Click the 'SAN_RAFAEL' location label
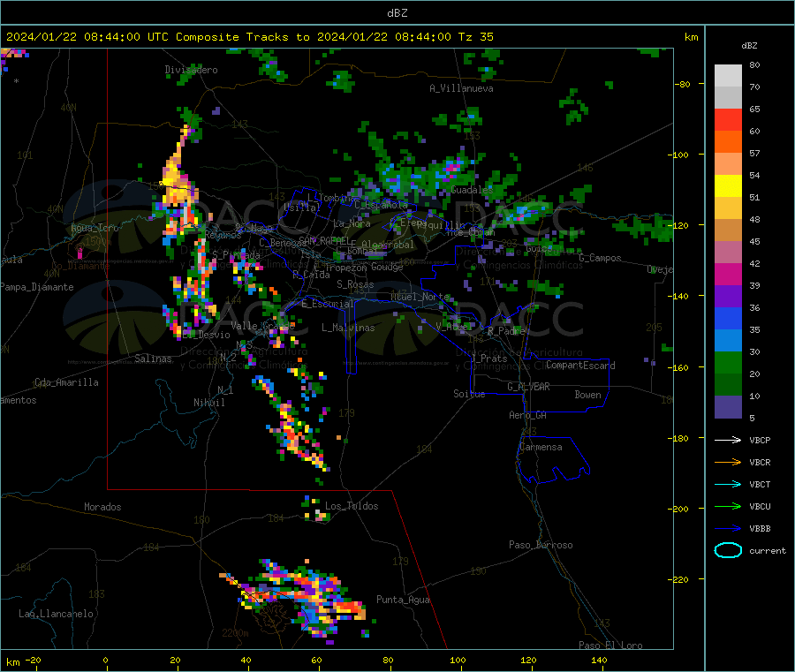This screenshot has height=672, width=795. click(x=323, y=241)
